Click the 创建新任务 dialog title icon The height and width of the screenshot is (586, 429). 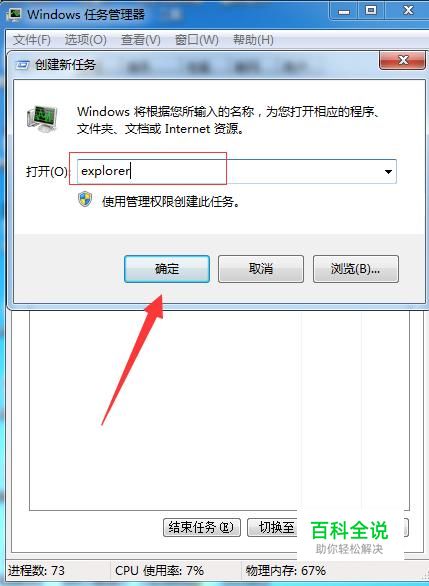coord(22,65)
